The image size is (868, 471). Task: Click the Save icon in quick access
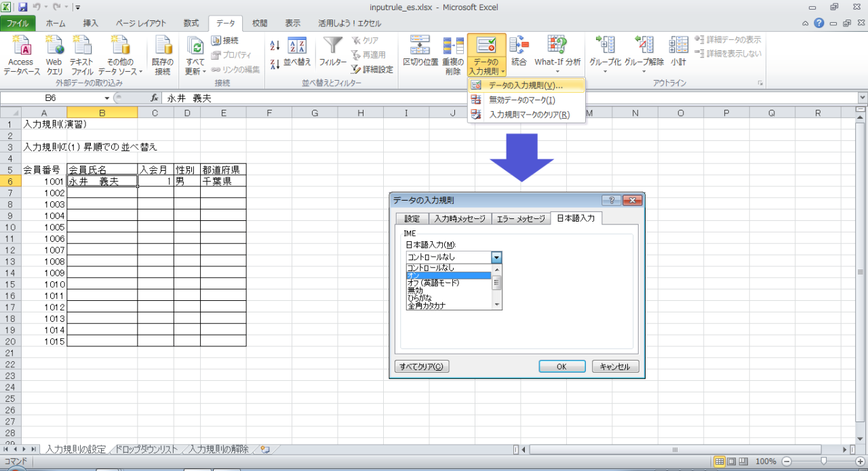23,7
